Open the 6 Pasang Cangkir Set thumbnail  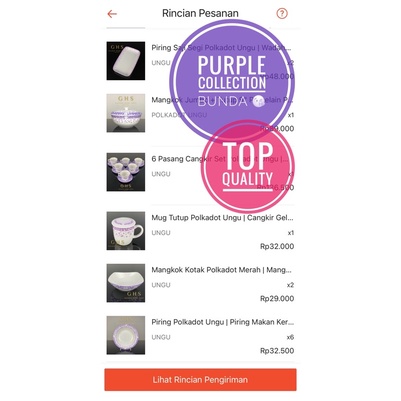pos(126,172)
